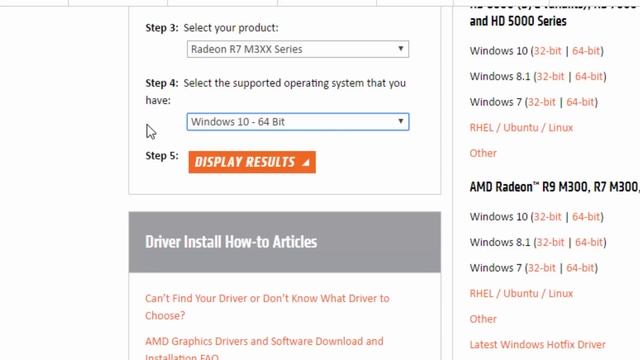Open 64-bit Windows 10 link under Radeon R9 M300
The width and height of the screenshot is (640, 360).
click(x=586, y=217)
